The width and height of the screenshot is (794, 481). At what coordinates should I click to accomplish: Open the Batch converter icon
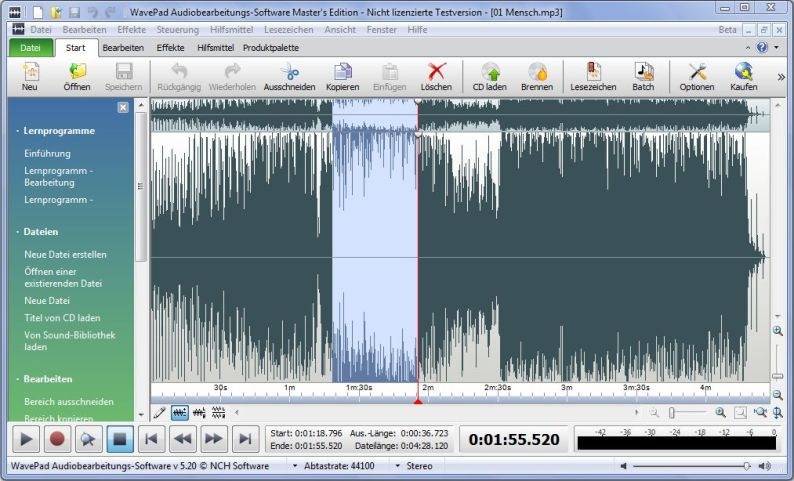click(x=643, y=72)
